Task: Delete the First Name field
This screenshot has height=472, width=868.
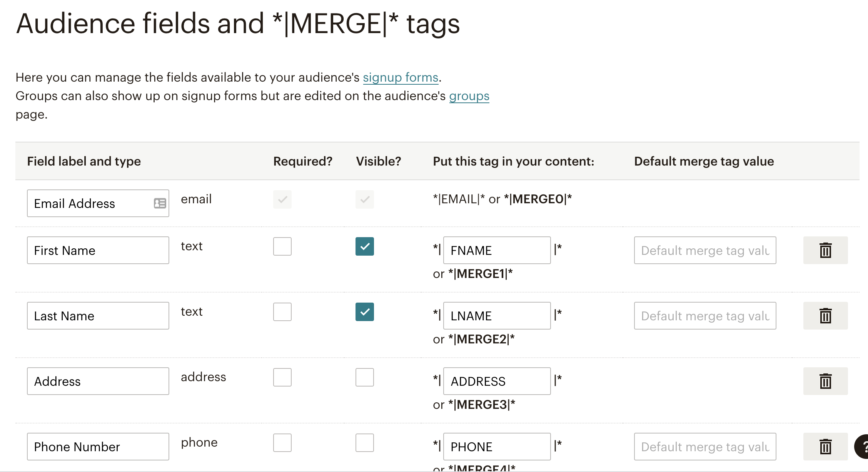Action: 825,250
